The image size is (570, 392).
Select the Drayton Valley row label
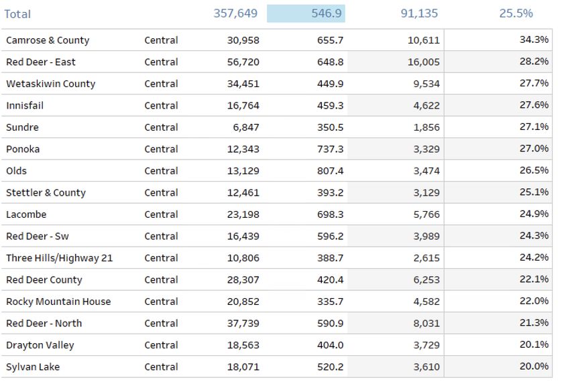pos(40,346)
